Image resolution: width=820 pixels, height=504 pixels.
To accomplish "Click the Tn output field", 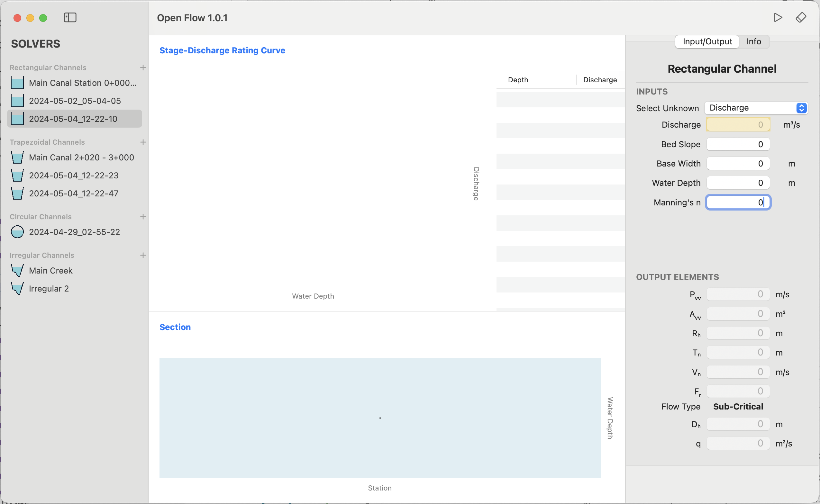I will coord(738,352).
